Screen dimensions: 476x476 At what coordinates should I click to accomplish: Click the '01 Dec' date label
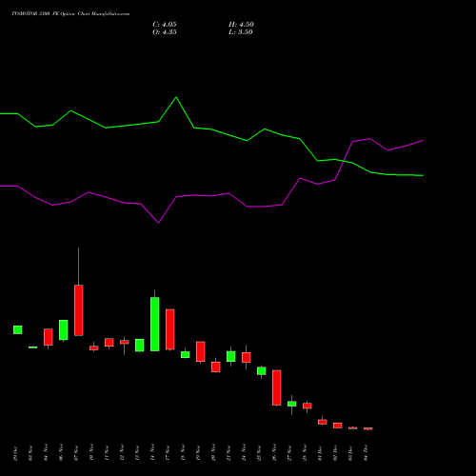pyautogui.click(x=320, y=453)
